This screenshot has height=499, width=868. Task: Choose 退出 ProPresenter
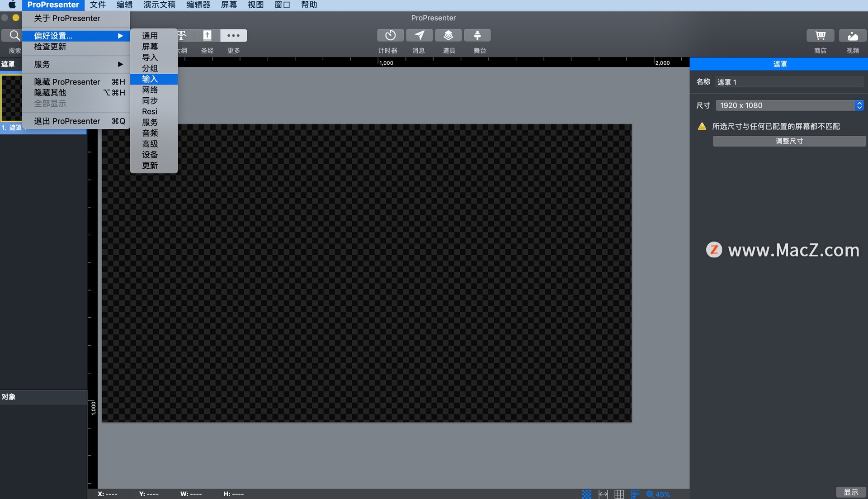point(76,121)
